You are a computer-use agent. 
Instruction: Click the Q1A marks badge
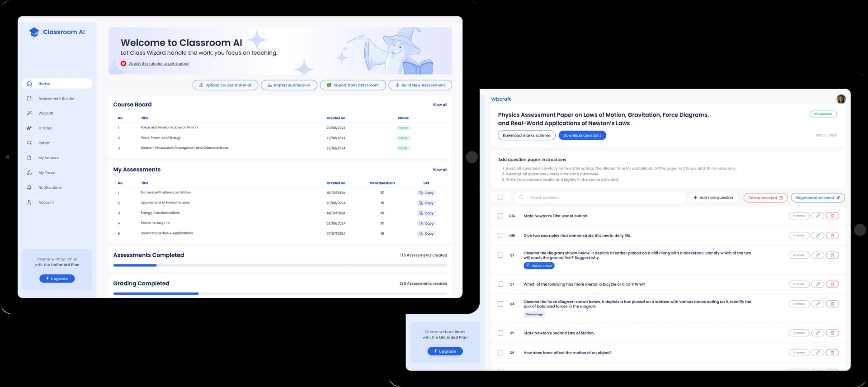point(799,216)
